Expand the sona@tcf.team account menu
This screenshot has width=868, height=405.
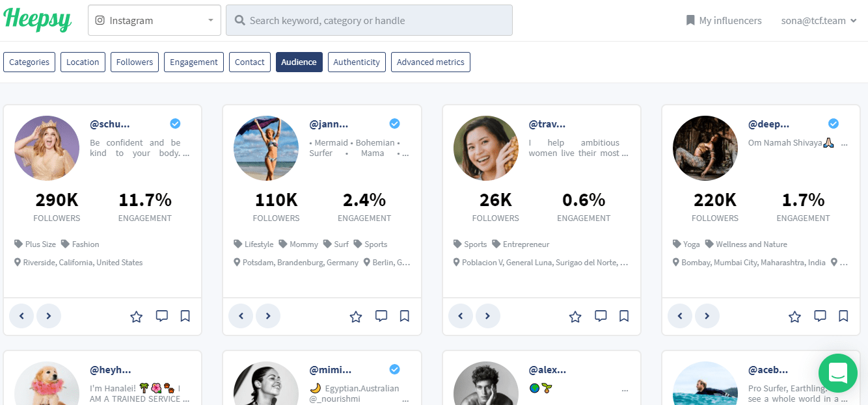819,21
